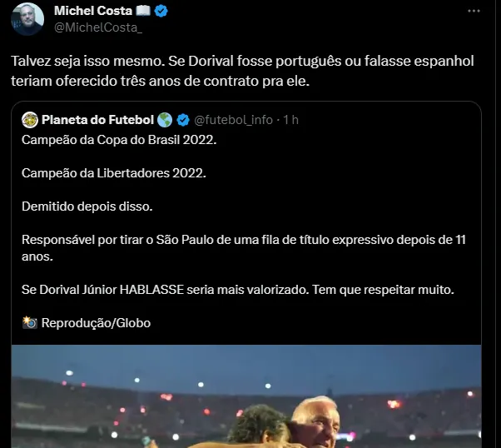This screenshot has height=448, width=501.
Task: Click the book emoji next to Michel Costa
Action: pos(143,11)
